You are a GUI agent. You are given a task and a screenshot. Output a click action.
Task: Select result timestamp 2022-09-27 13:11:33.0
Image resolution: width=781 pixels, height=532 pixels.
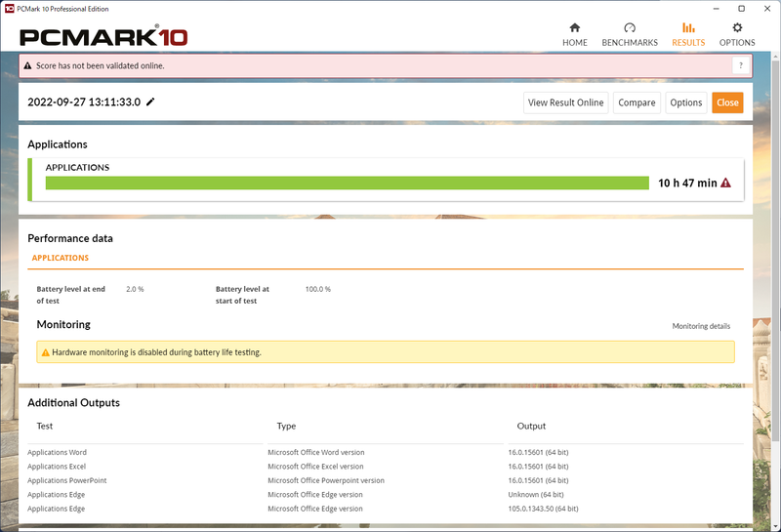pos(84,102)
